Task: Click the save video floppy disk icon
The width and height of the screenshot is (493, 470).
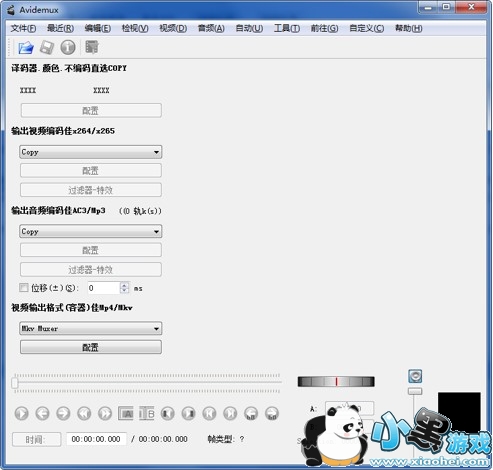Action: [47, 47]
